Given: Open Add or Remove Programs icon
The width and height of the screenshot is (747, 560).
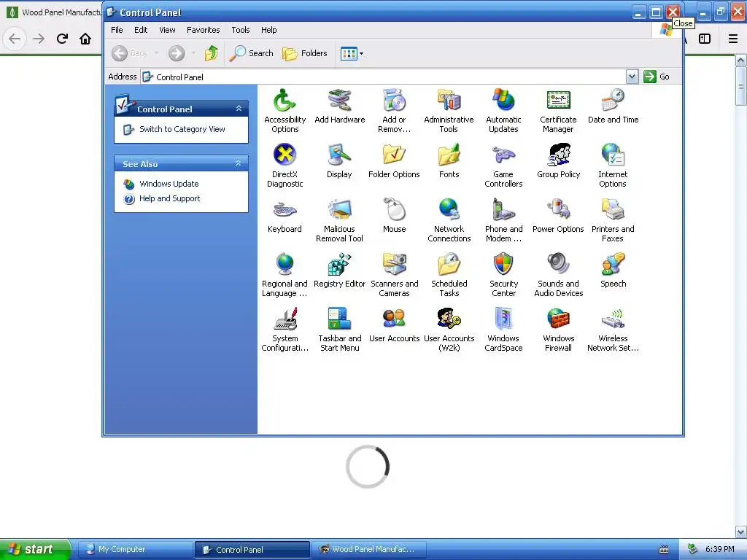Looking at the screenshot, I should coord(394,111).
